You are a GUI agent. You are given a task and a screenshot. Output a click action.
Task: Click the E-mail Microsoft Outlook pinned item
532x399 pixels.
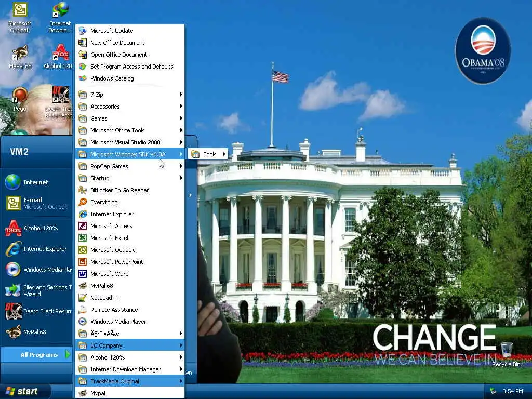(37, 203)
